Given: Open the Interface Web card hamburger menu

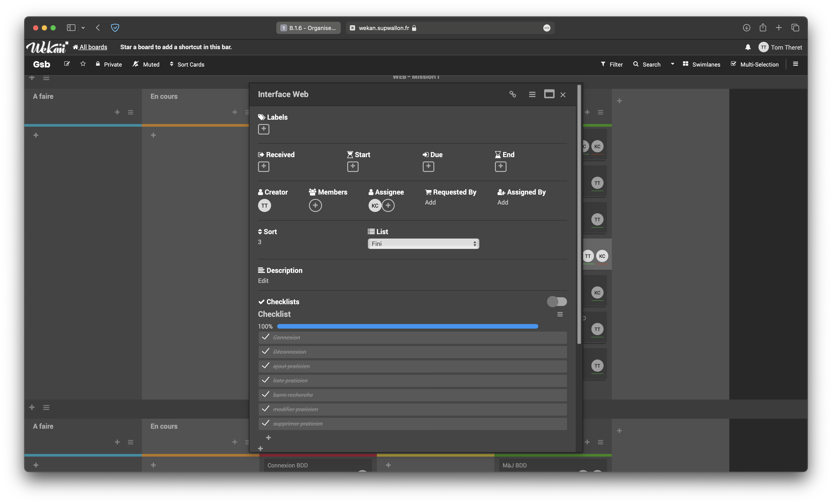Looking at the screenshot, I should [x=532, y=94].
